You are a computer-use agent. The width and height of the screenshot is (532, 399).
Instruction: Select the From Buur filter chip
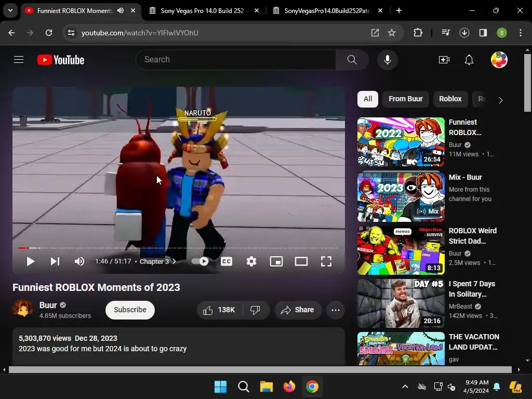click(405, 99)
